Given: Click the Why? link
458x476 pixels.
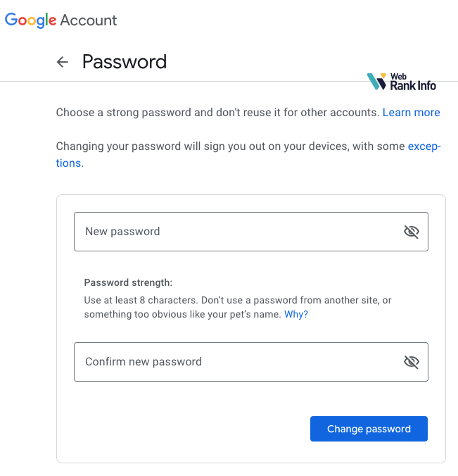Looking at the screenshot, I should point(295,314).
